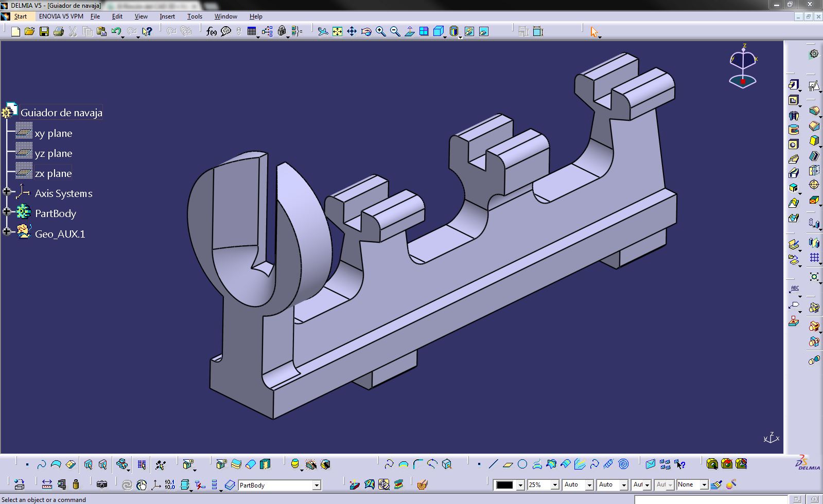The height and width of the screenshot is (504, 823).
Task: Click the Isometric View cube icon
Action: point(438,31)
